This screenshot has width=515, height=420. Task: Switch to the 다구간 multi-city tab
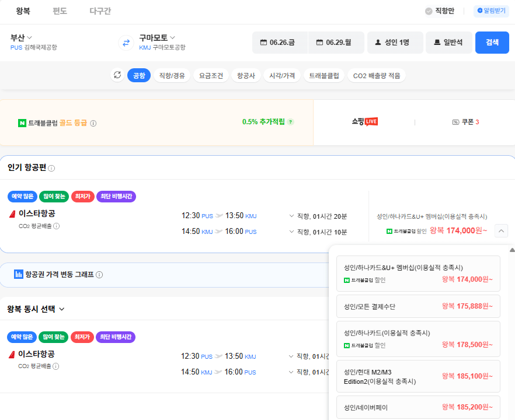click(x=100, y=11)
